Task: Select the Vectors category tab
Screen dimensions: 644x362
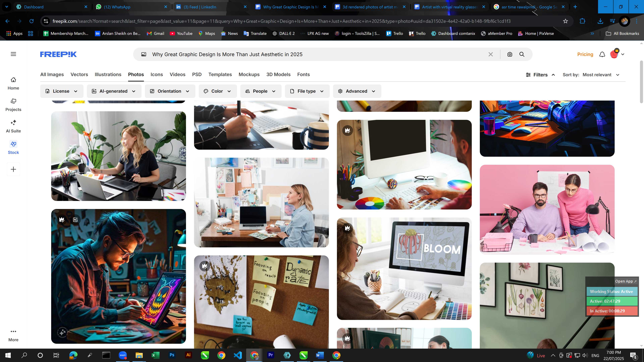Action: point(79,74)
